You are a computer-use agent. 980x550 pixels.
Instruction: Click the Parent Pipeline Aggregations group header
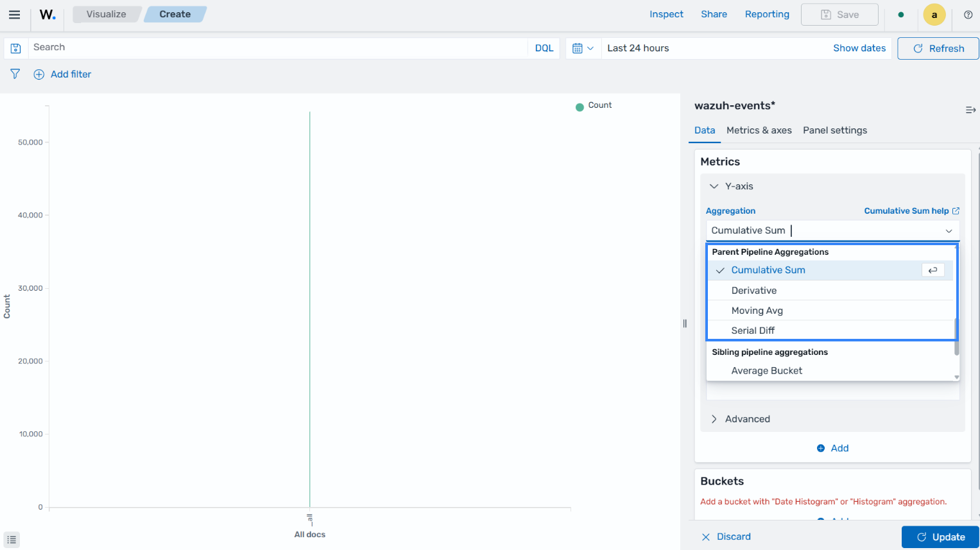[x=770, y=252]
